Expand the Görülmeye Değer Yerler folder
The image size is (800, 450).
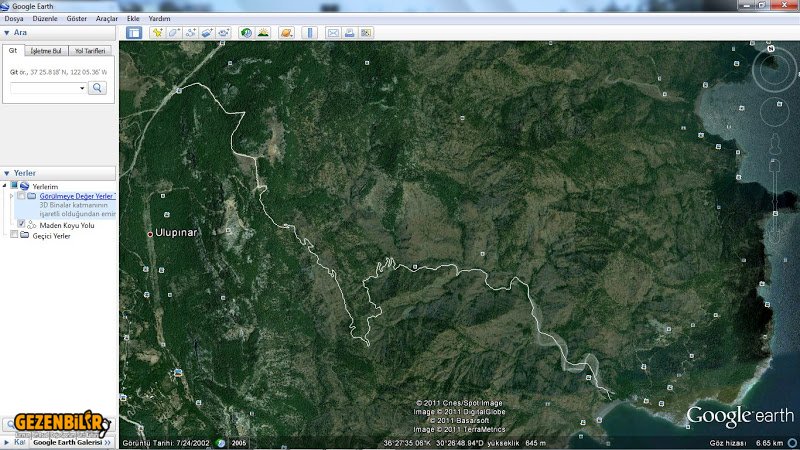[x=11, y=196]
